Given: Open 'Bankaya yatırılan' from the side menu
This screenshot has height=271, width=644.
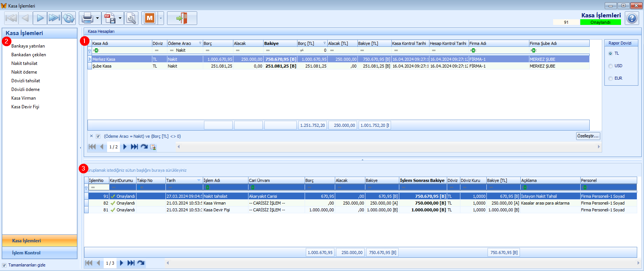Looking at the screenshot, I should pyautogui.click(x=28, y=46).
